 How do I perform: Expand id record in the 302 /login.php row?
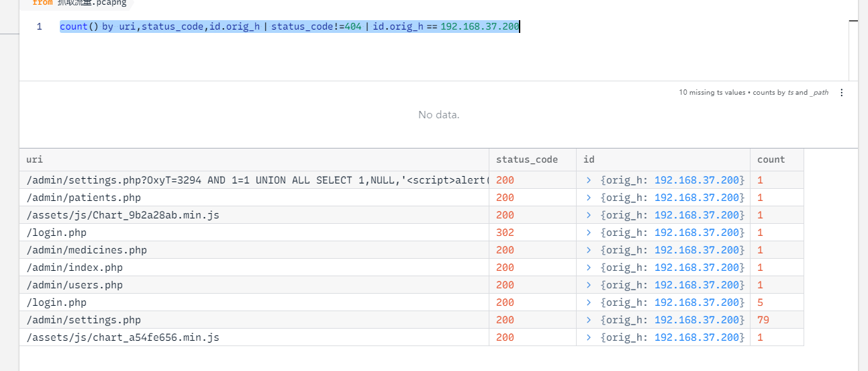(589, 233)
